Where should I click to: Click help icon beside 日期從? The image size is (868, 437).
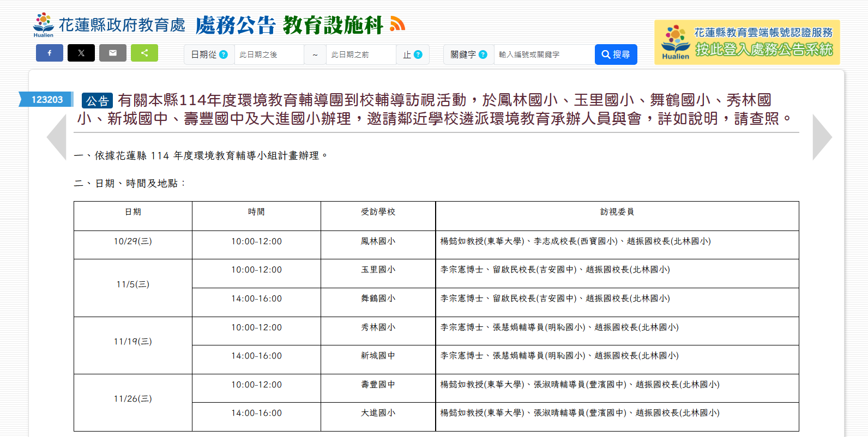pyautogui.click(x=223, y=54)
